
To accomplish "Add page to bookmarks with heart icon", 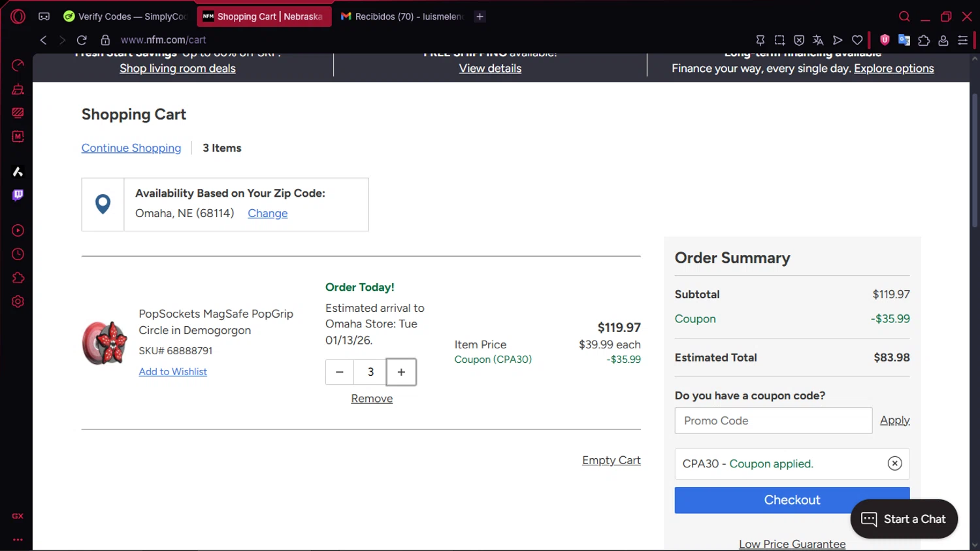I will [x=857, y=40].
